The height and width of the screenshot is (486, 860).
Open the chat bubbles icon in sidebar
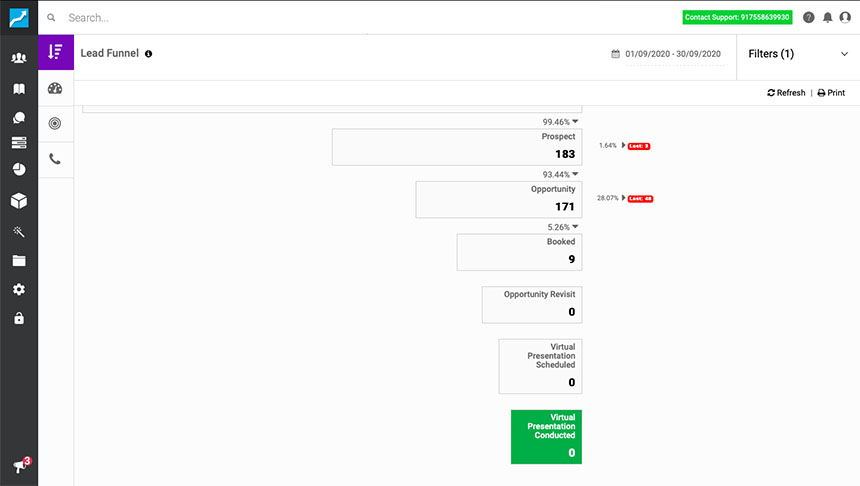tap(19, 117)
